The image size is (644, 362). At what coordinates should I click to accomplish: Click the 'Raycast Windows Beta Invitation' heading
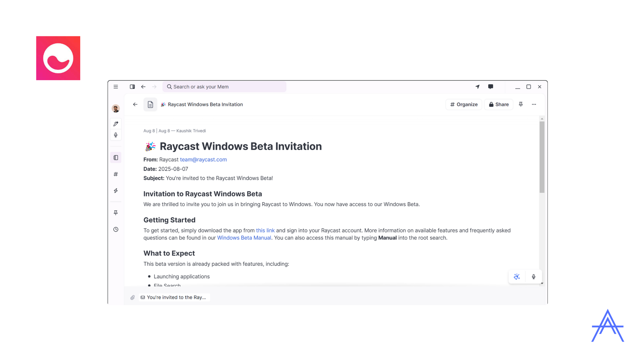pyautogui.click(x=241, y=146)
